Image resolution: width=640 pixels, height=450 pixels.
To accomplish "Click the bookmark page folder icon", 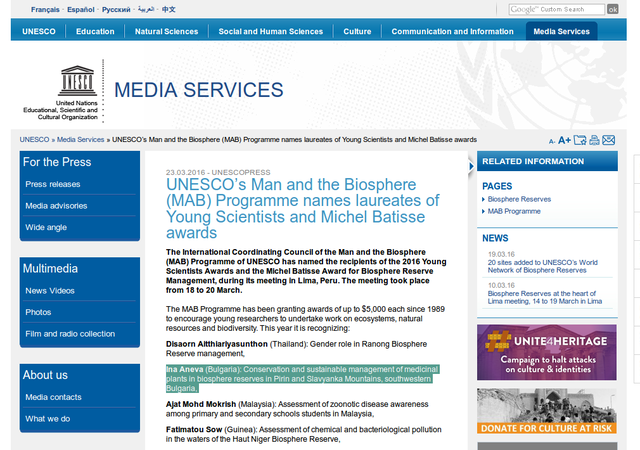I will 580,140.
